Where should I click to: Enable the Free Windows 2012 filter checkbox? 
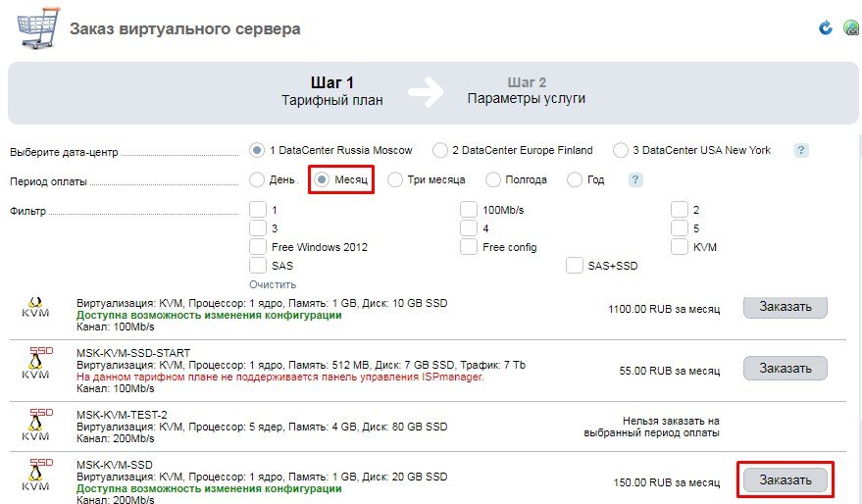pos(258,247)
